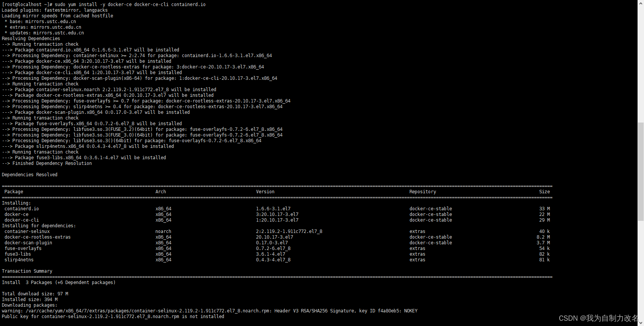
Task: Select the 'Loaded plugins: fastestmirror, langpacks' line
Action: 55,10
